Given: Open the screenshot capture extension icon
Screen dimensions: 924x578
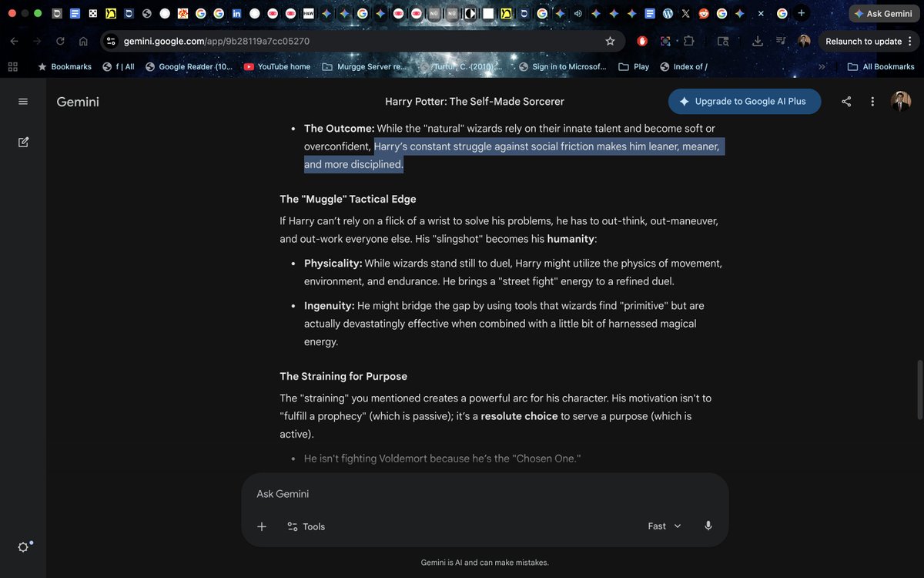Looking at the screenshot, I should point(665,41).
